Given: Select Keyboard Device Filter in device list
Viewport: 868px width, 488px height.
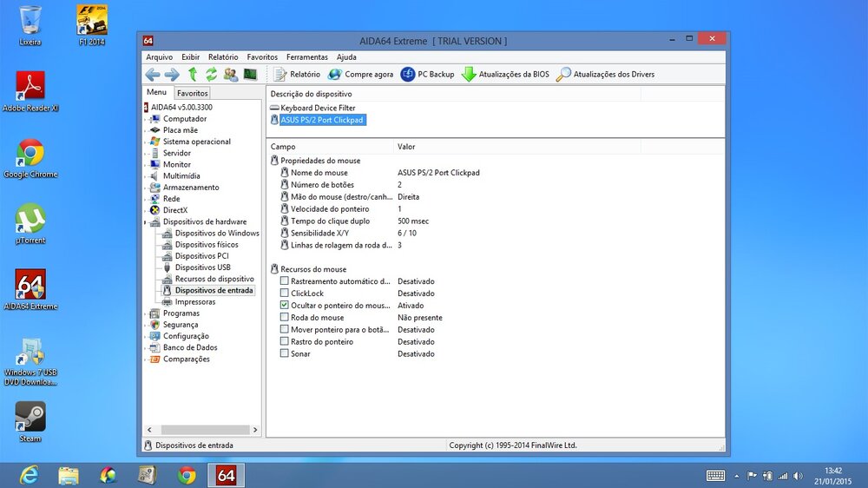Looking at the screenshot, I should tap(318, 108).
